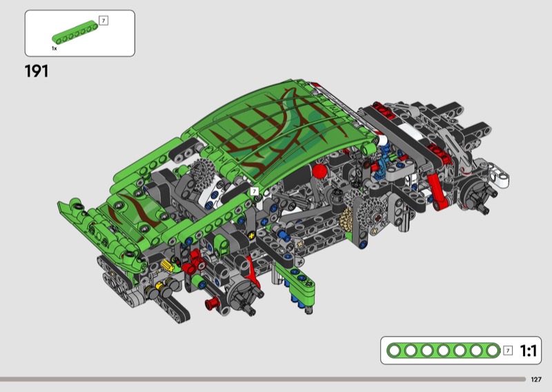Click the 1:1 scale label
Image resolution: width=552 pixels, height=392 pixels.
528,351
